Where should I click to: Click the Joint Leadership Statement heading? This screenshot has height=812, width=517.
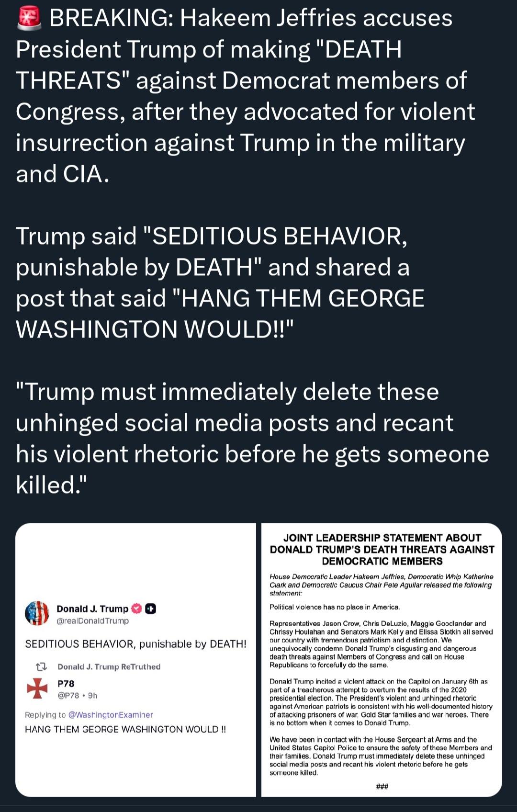click(382, 549)
